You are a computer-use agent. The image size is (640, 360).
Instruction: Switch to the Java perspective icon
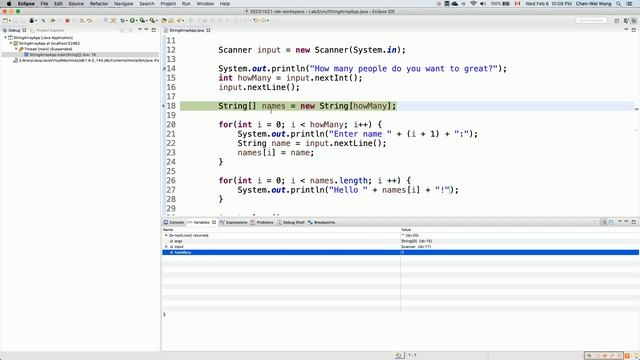[626, 20]
